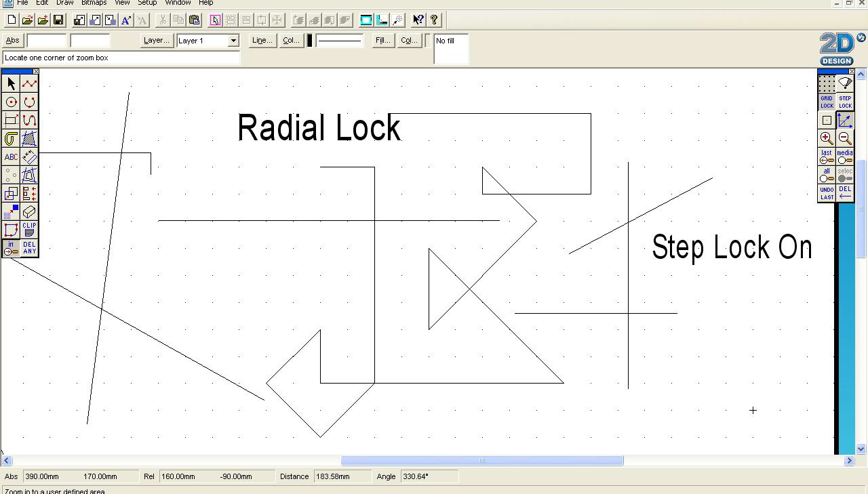Open the Draw menu
Image resolution: width=868 pixels, height=494 pixels.
pyautogui.click(x=64, y=3)
